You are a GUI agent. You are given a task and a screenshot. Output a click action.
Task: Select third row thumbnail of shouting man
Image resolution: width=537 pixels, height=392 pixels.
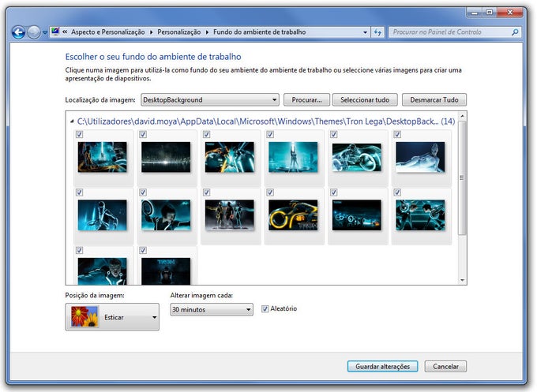click(x=103, y=271)
